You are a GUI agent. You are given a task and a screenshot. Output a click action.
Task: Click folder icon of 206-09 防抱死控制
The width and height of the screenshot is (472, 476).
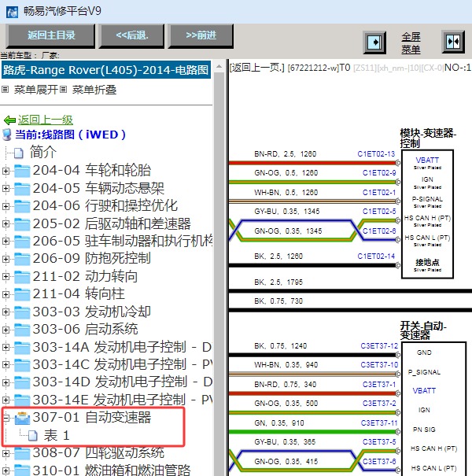(x=22, y=259)
